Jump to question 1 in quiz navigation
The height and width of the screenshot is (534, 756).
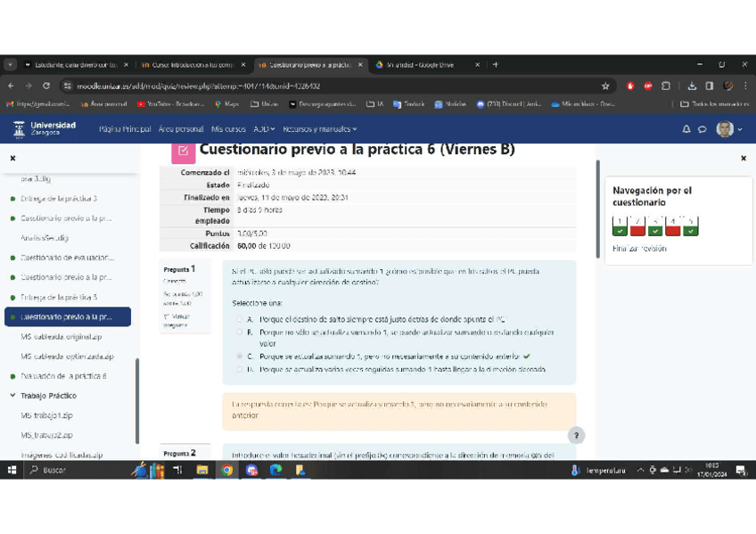click(x=620, y=226)
